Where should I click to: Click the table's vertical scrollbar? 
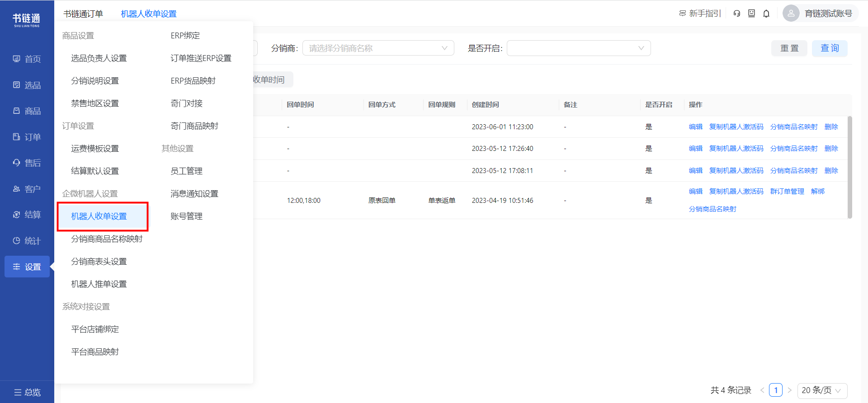850,167
